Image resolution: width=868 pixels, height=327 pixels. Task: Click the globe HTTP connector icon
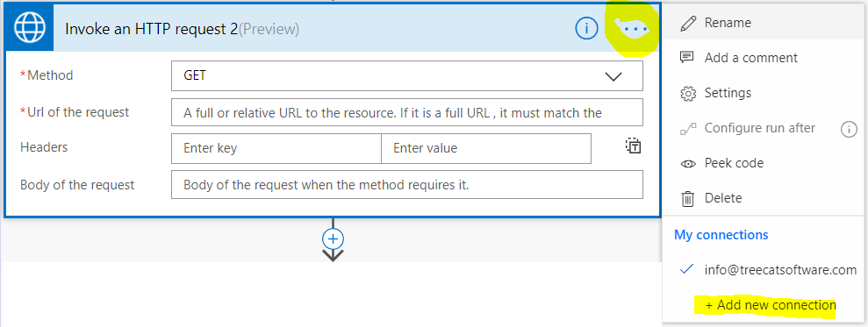click(x=29, y=28)
